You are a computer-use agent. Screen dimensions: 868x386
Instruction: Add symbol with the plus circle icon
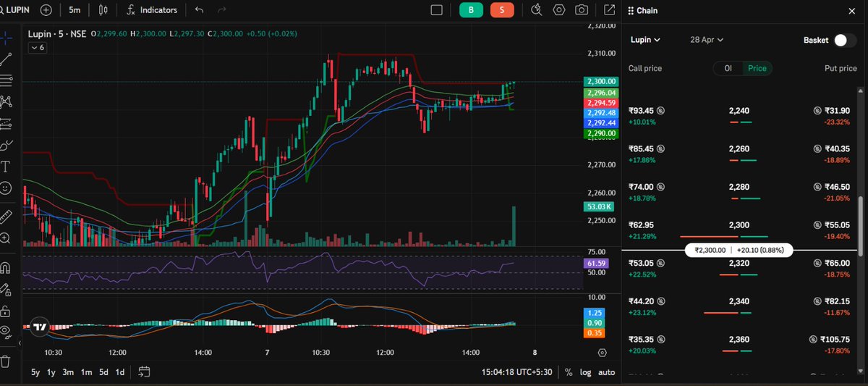pos(46,10)
